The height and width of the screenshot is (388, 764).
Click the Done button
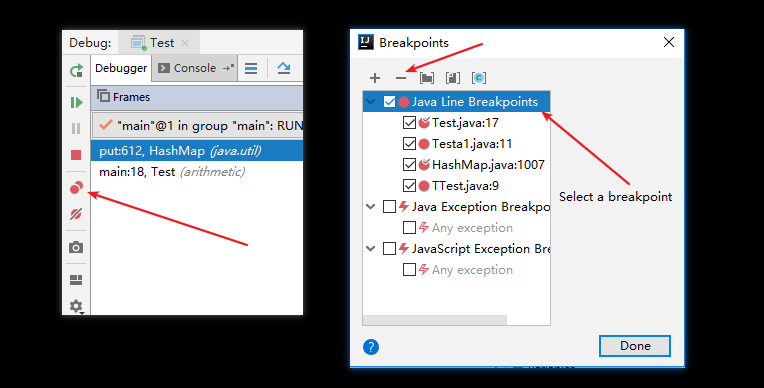[x=635, y=346]
